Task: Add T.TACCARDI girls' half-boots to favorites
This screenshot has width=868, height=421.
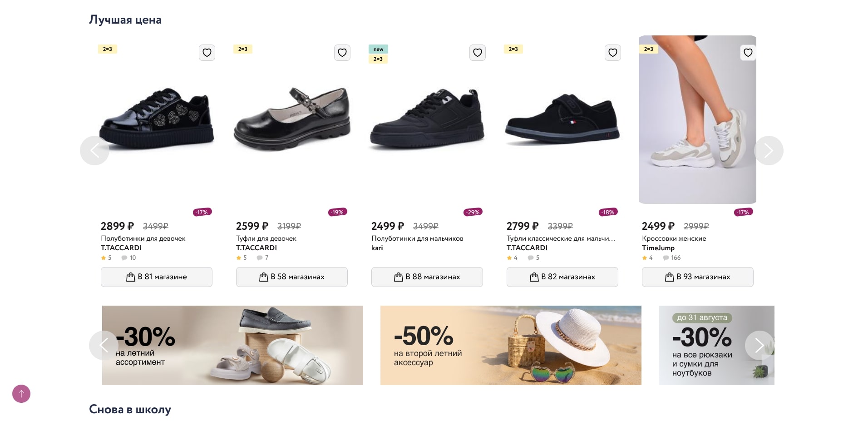Action: click(207, 53)
